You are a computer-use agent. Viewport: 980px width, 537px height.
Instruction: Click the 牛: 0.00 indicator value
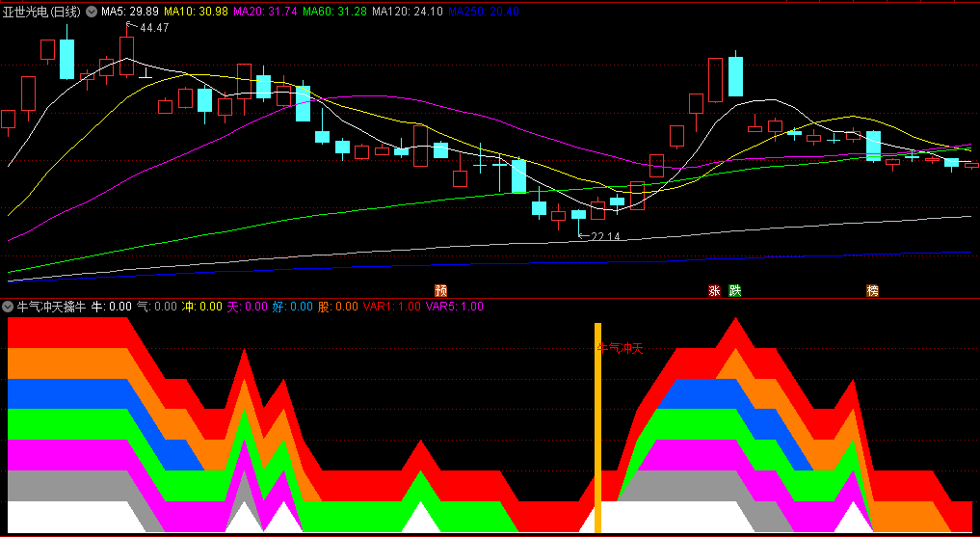coord(111,307)
